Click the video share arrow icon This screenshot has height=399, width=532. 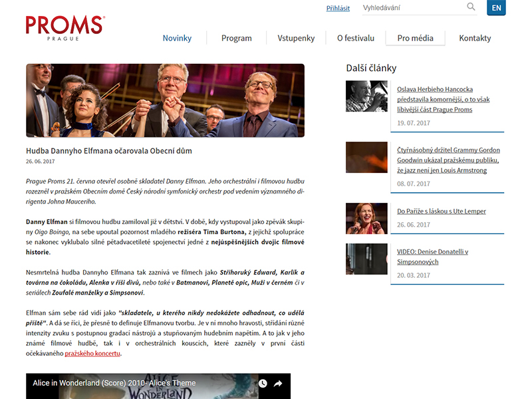click(278, 384)
